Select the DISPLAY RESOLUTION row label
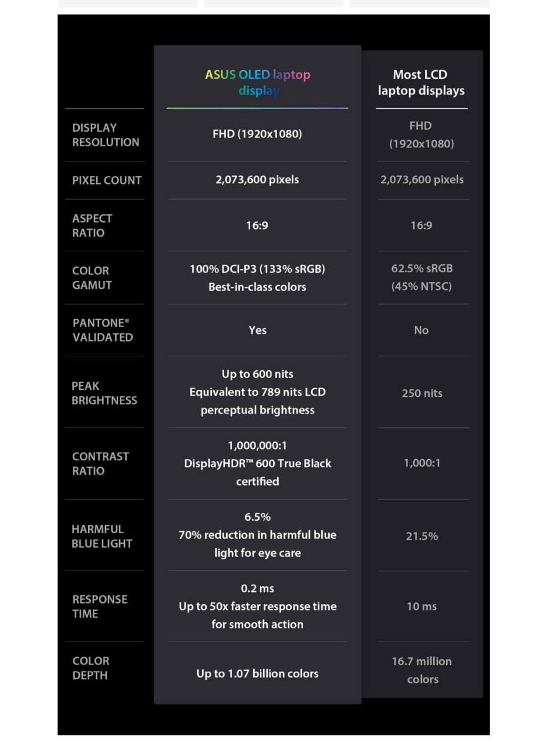The image size is (560, 752). coord(106,135)
